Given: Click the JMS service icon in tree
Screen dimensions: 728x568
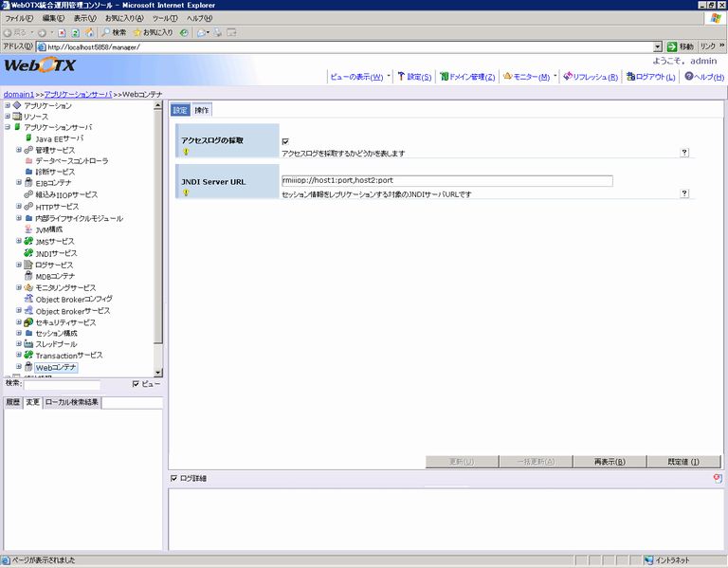Looking at the screenshot, I should (29, 242).
